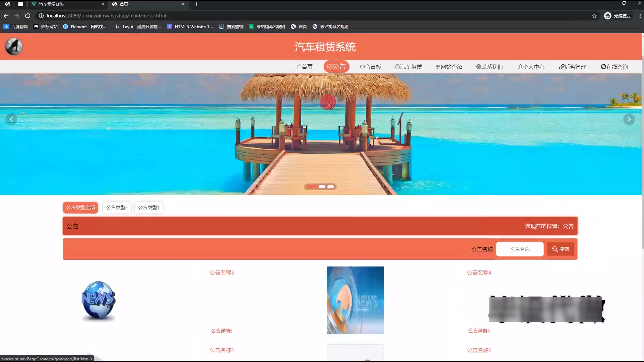The width and height of the screenshot is (644, 362).
Task: Select the third carousel indicator dot
Action: tap(331, 187)
